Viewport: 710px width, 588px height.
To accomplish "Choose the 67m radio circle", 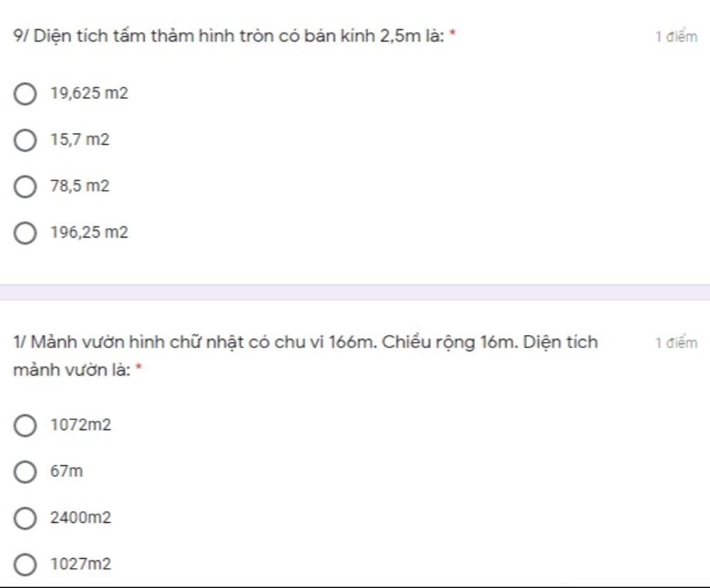I will (25, 472).
